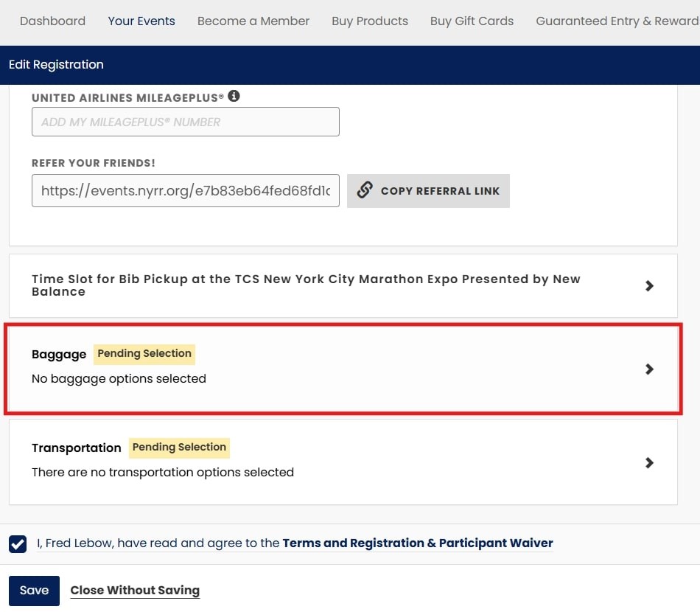Screen dimensions: 700x612
Task: Click the Edit Registration header text
Action: [56, 65]
